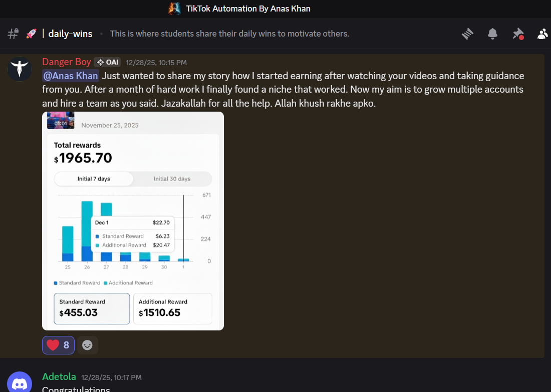
Task: Open the TikTok rewards screenshot attachment
Action: 133,221
